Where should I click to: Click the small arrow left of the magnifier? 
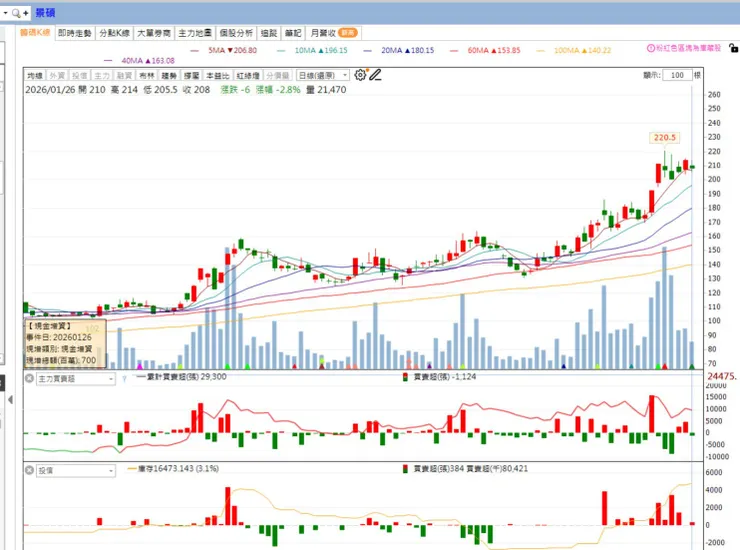click(5, 13)
